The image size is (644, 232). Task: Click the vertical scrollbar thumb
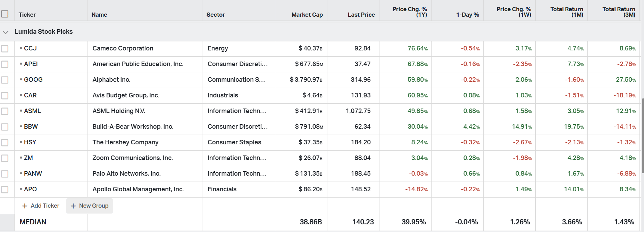(643, 136)
